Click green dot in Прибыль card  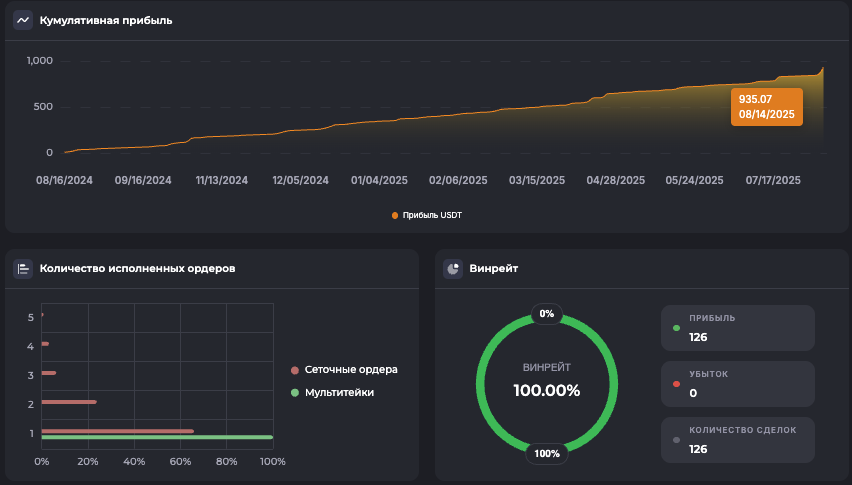(x=677, y=328)
